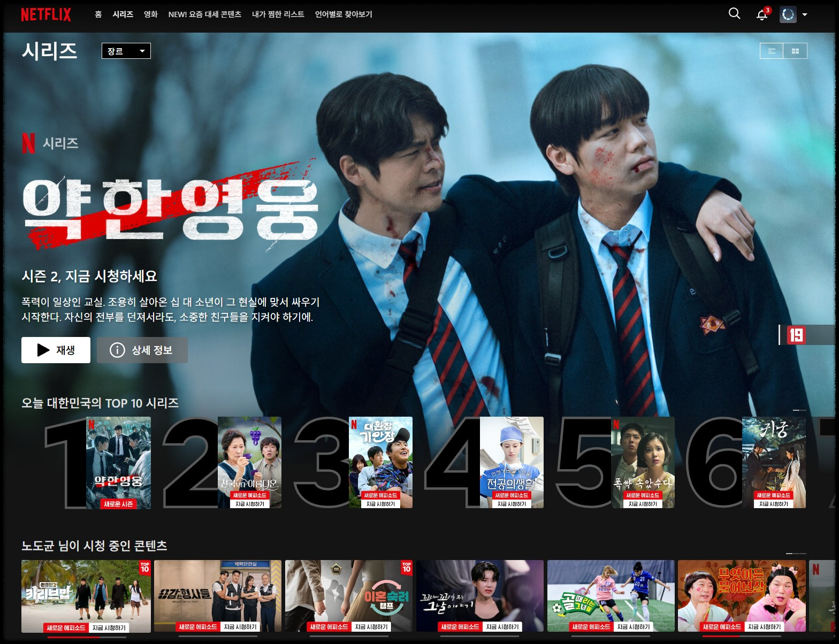Click 지금 시청하기 on 전공의생활 poster
Viewport: 839px width, 644px height.
click(x=512, y=504)
